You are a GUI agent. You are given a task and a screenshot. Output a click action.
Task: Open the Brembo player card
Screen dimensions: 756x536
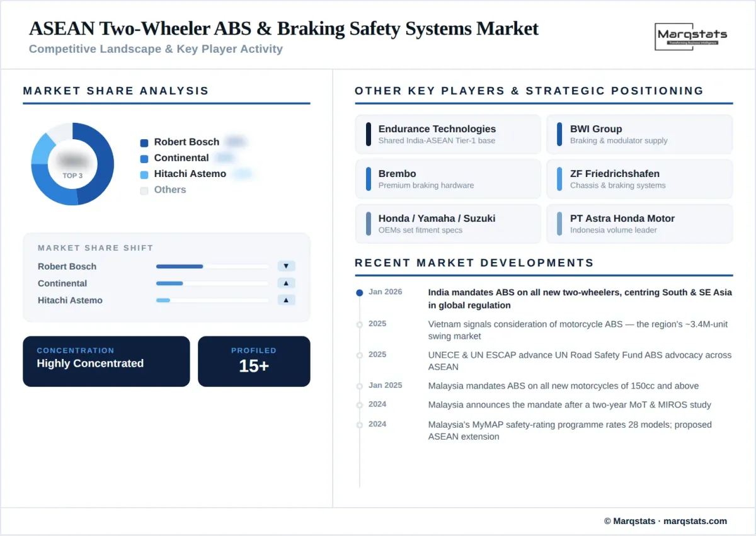[448, 179]
